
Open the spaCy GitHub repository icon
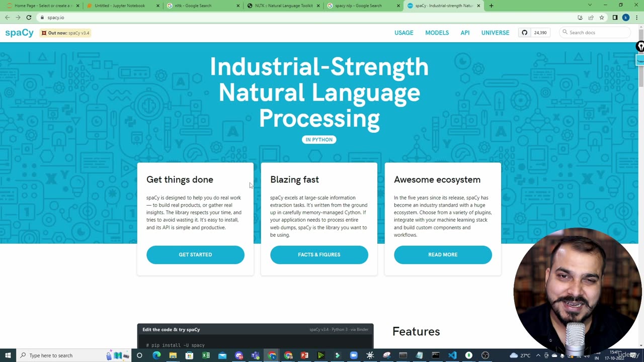pyautogui.click(x=525, y=33)
